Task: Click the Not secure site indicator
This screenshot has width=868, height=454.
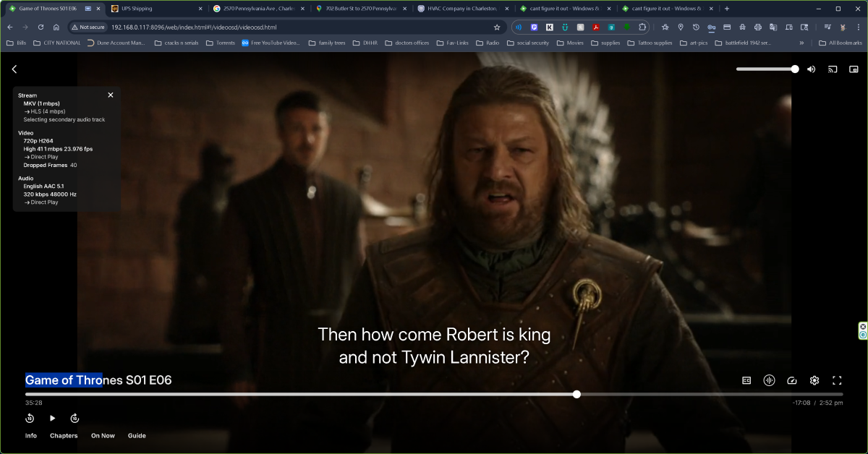Action: pos(88,27)
